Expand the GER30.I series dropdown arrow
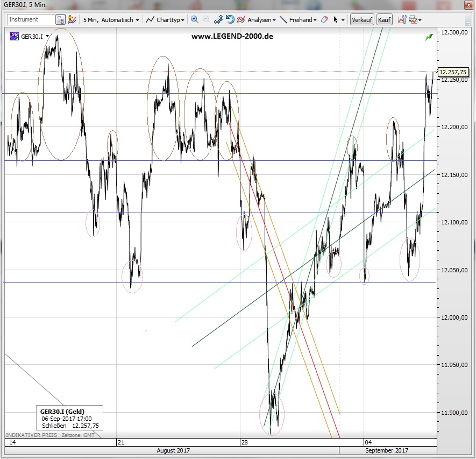Image resolution: width=476 pixels, height=459 pixels. 47,36
